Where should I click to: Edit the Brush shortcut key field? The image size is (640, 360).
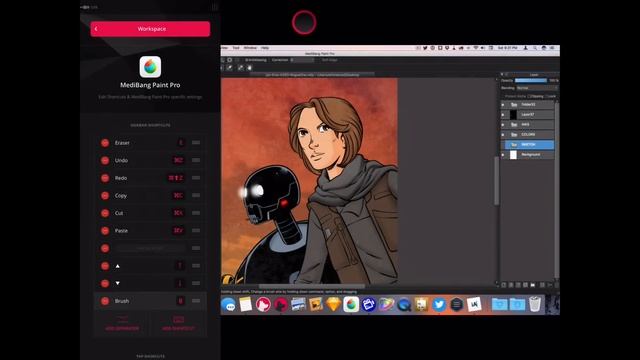[180, 301]
